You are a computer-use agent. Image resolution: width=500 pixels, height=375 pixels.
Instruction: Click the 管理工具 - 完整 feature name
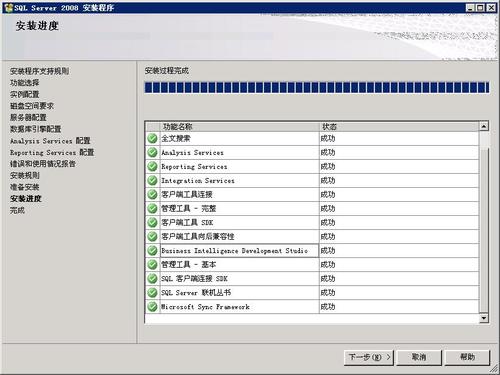(x=189, y=208)
